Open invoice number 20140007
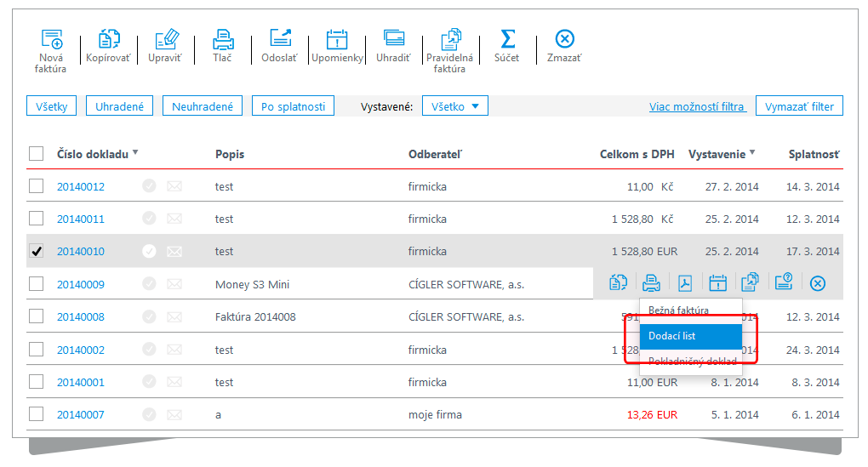 [81, 415]
